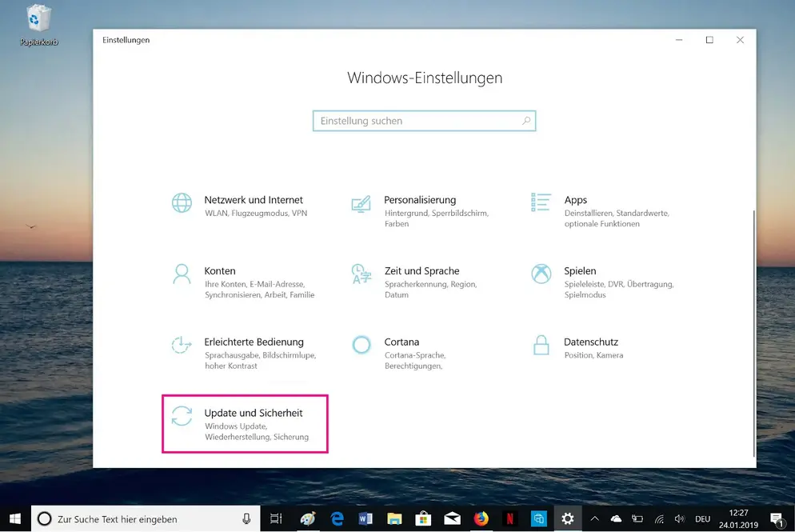Screen dimensions: 795x532
Task: Open the Personalisierung category
Action: click(419, 200)
